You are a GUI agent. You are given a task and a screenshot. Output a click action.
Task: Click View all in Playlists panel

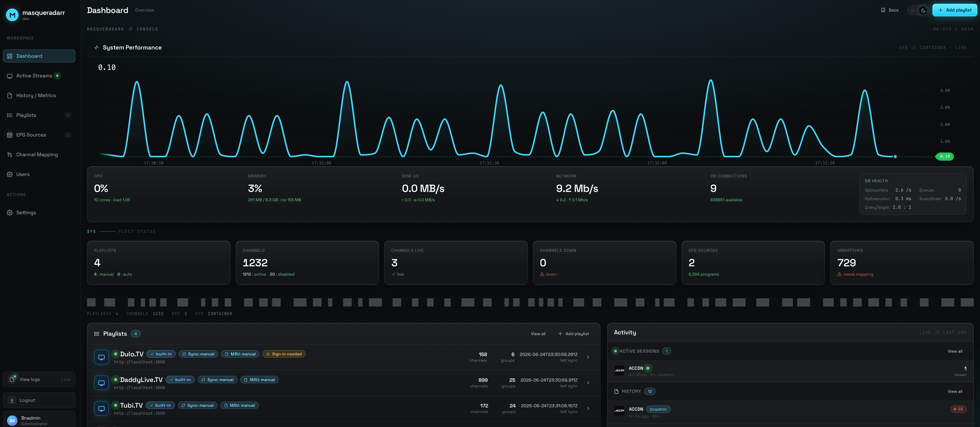coord(538,334)
